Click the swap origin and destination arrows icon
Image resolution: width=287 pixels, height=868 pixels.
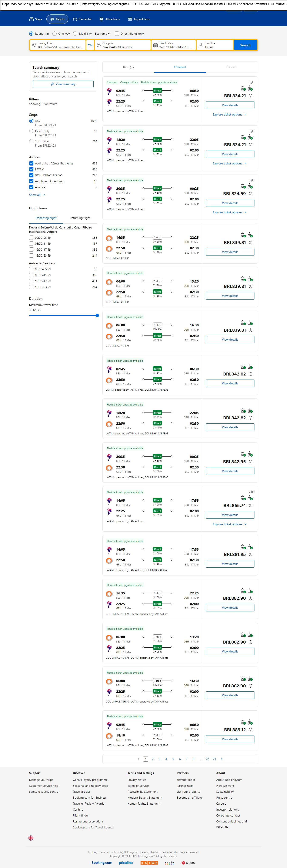(90, 45)
